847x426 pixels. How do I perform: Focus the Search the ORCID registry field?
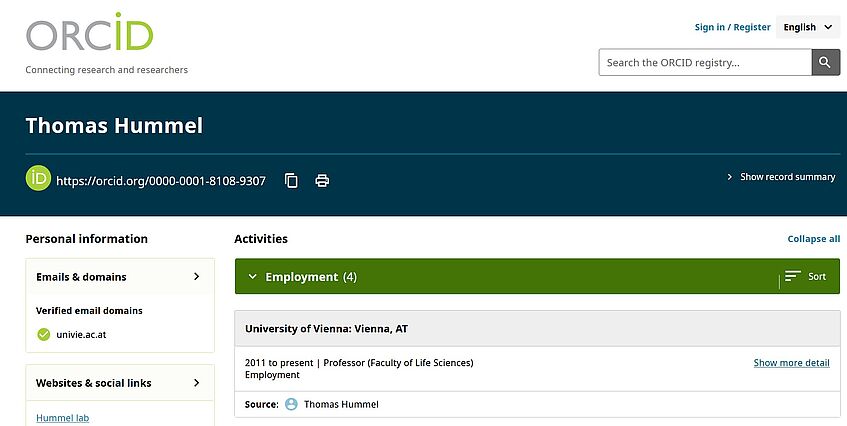click(x=704, y=62)
